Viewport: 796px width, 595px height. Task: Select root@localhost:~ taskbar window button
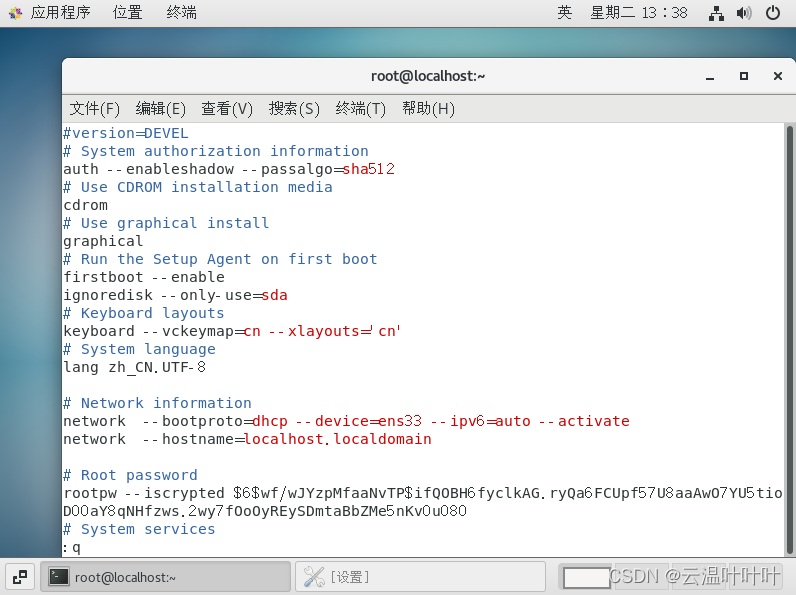coord(165,577)
